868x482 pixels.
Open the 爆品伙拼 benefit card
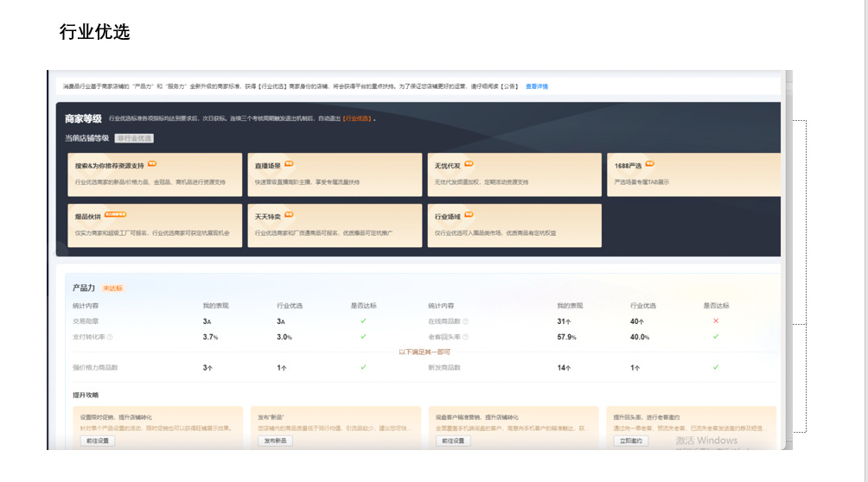pyautogui.click(x=155, y=225)
